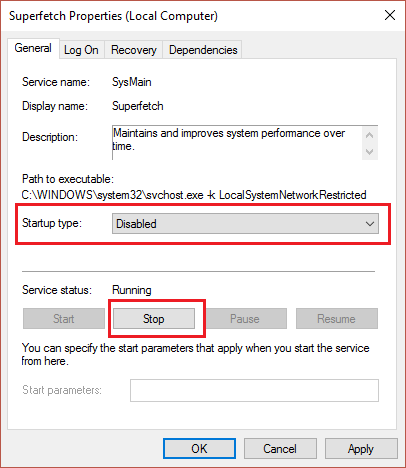This screenshot has height=468, width=406.
Task: Apply the service settings
Action: tap(361, 449)
